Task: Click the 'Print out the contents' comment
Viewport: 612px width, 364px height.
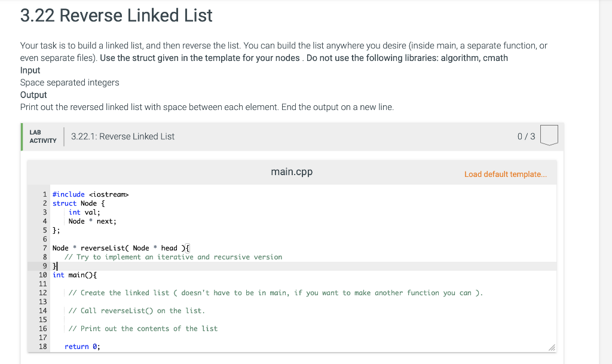Action: tap(143, 329)
